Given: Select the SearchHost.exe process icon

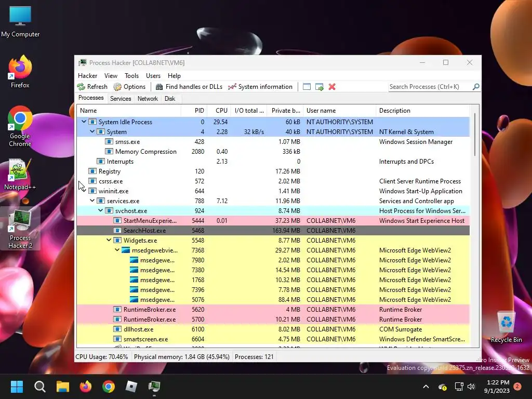Looking at the screenshot, I should [x=117, y=230].
